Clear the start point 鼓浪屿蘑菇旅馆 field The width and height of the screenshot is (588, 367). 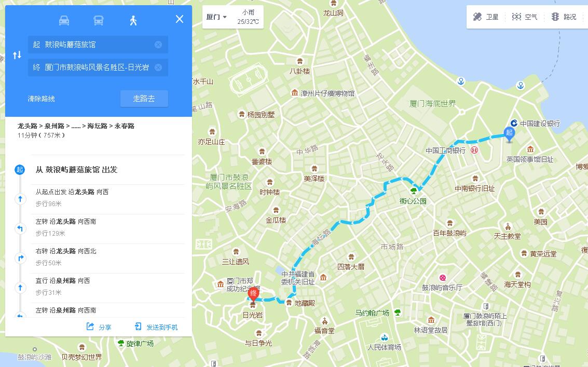158,45
